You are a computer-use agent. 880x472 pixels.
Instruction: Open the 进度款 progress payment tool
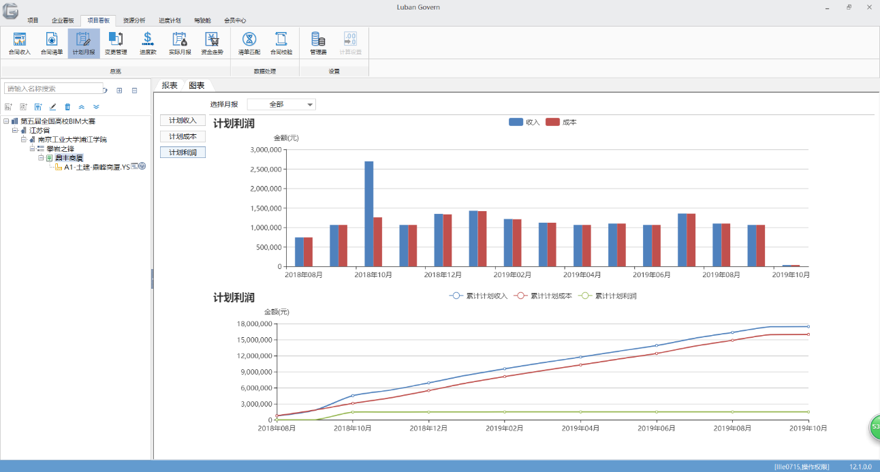coord(148,43)
